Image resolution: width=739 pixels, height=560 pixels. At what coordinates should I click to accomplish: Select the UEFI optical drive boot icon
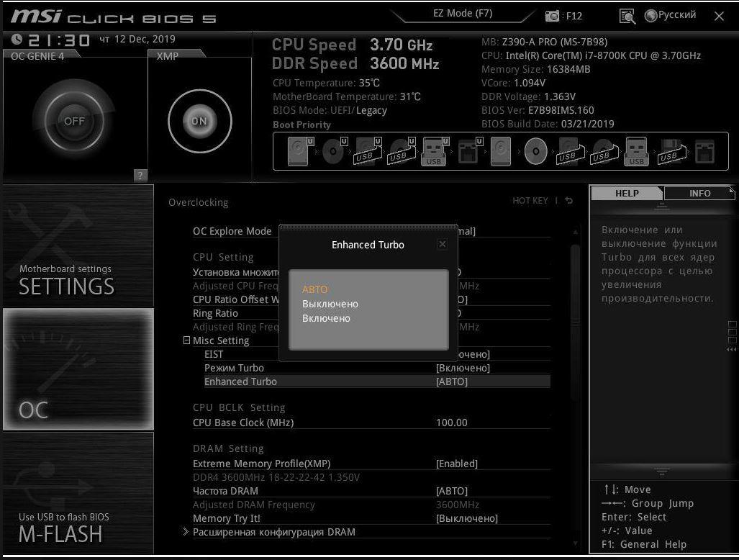tap(334, 151)
